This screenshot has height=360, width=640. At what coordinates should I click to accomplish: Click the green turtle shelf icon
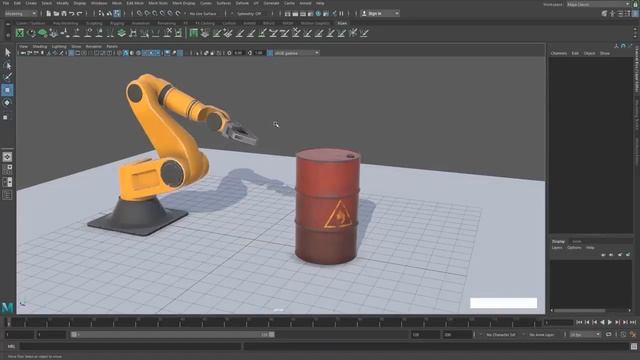[42, 33]
